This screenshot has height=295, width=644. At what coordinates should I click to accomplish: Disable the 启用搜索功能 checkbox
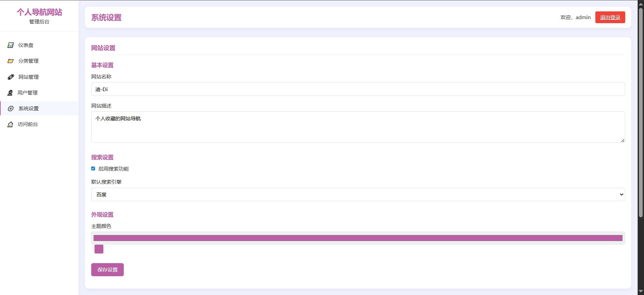[x=93, y=169]
